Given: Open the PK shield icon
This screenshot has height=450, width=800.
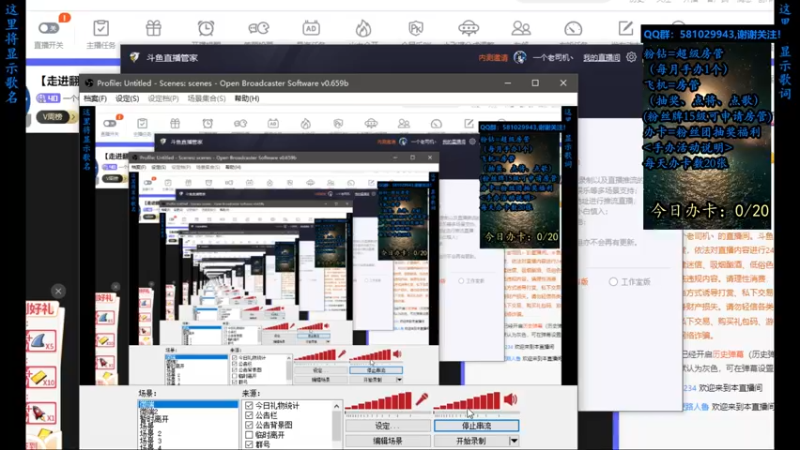Looking at the screenshot, I should [416, 28].
